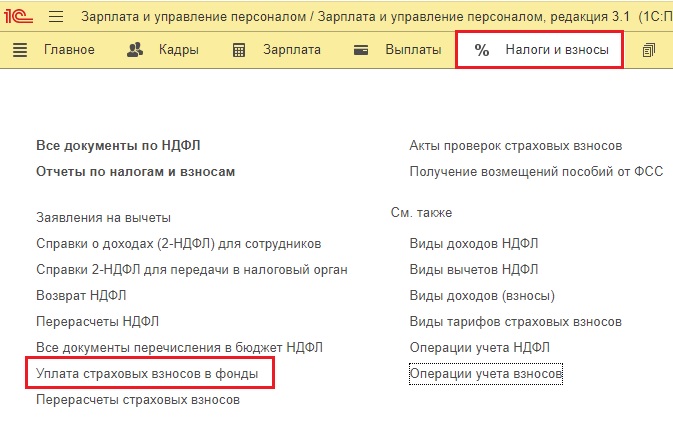The width and height of the screenshot is (673, 427).
Task: Open Справки о доходах (2-НДФЛ) для сотрудников
Action: point(179,244)
